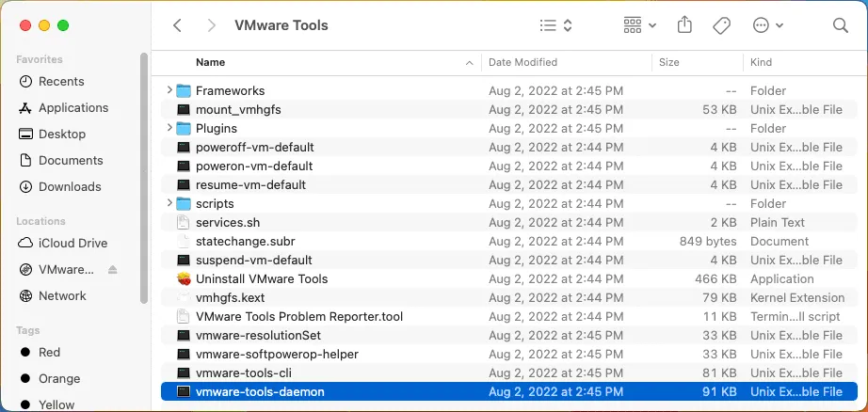Open Downloads in the sidebar
868x412 pixels.
click(70, 187)
